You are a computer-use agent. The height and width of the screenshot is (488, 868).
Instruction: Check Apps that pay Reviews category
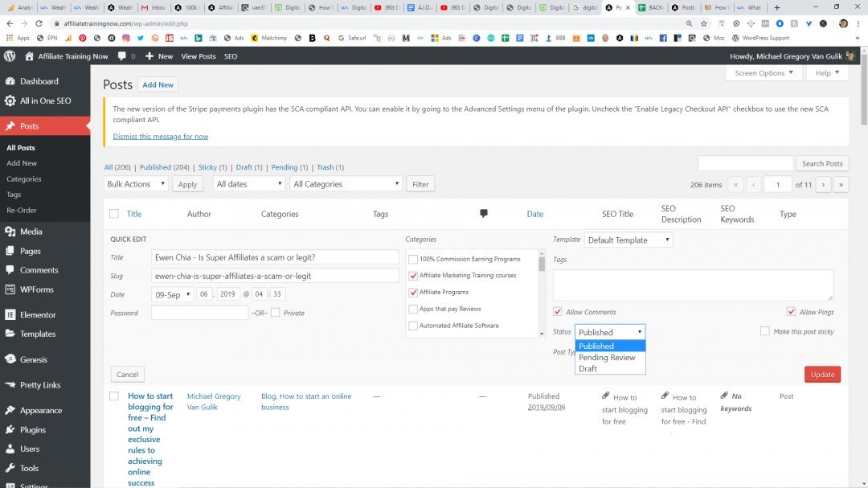pyautogui.click(x=413, y=309)
